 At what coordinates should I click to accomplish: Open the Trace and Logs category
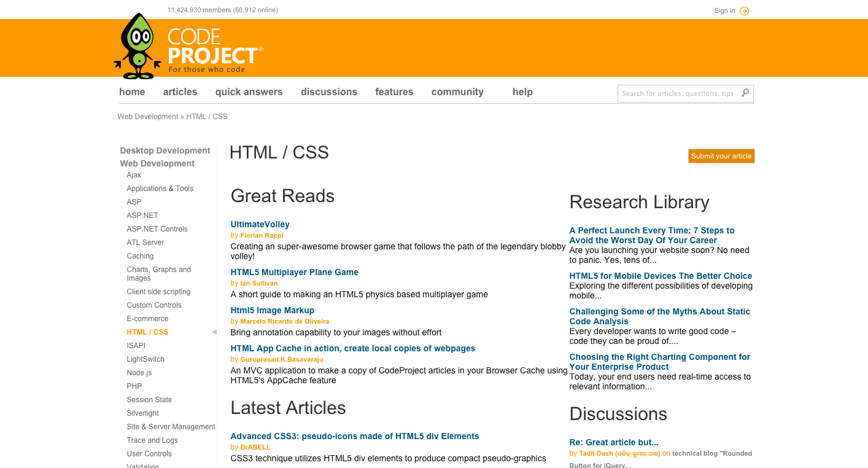tap(152, 440)
